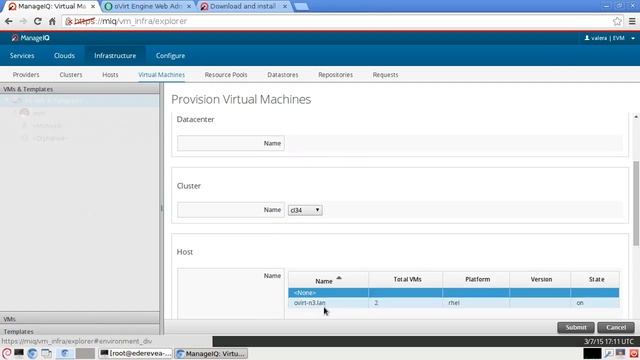Screen dimensions: 640x360
Task: Click the browser forward arrow
Action: pos(23,21)
